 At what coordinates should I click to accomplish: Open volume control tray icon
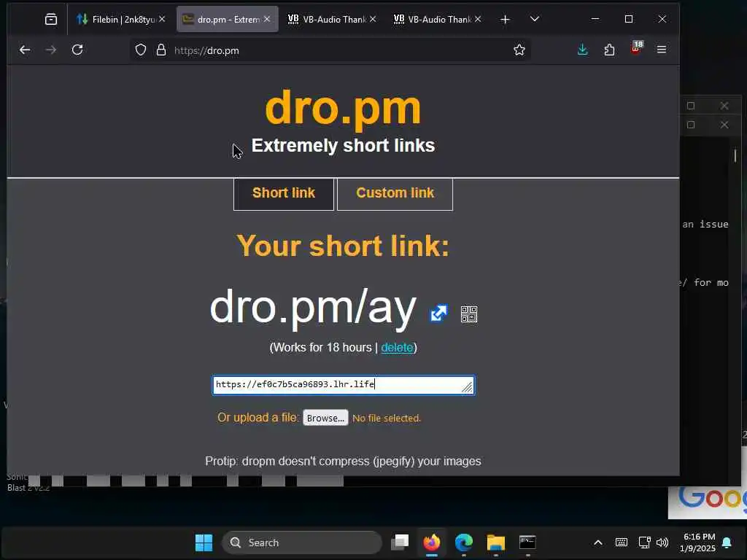click(x=662, y=542)
